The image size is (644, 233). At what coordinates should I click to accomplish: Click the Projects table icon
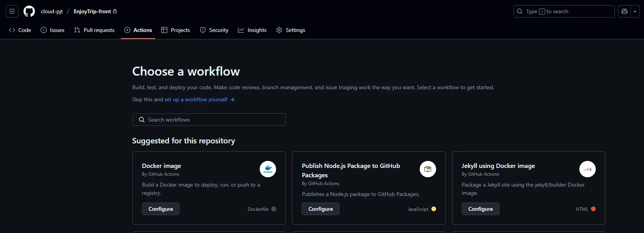click(x=164, y=30)
